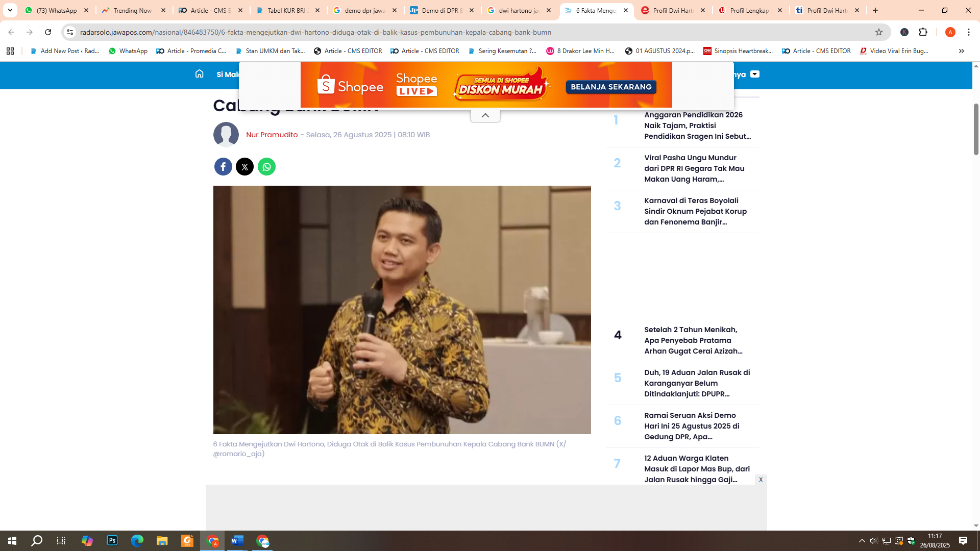
Task: Go back using the browser back arrow
Action: tap(11, 32)
